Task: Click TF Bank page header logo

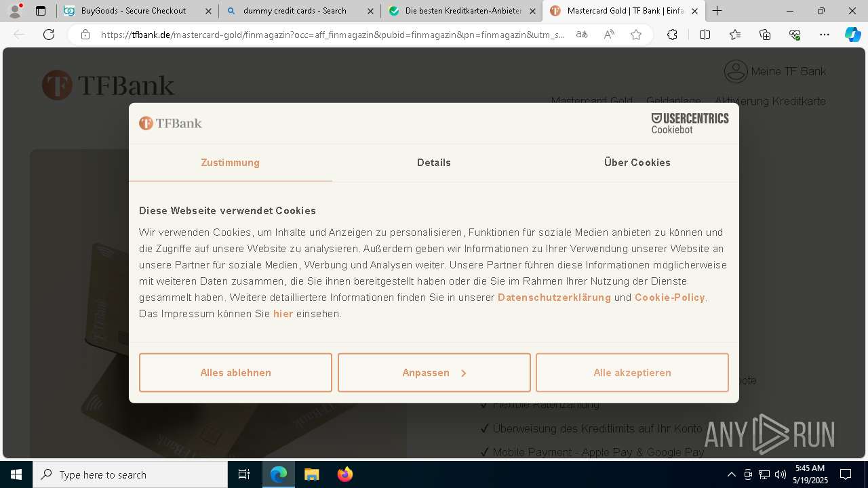Action: pyautogui.click(x=108, y=85)
